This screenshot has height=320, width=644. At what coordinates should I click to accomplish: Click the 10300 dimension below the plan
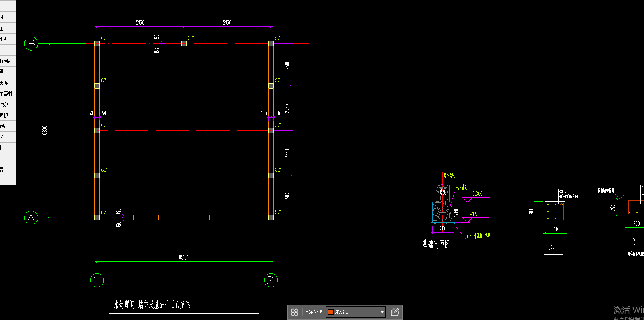tap(184, 257)
